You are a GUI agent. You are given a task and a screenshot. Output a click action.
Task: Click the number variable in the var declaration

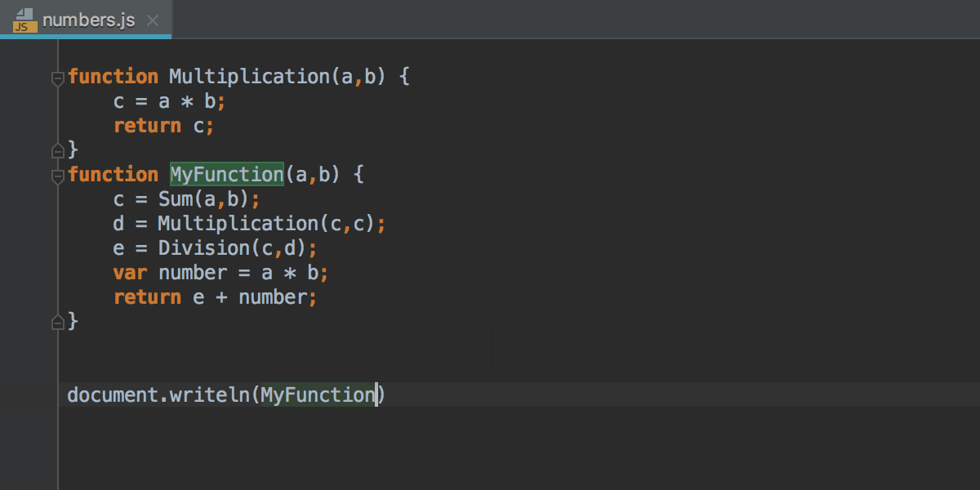[193, 273]
